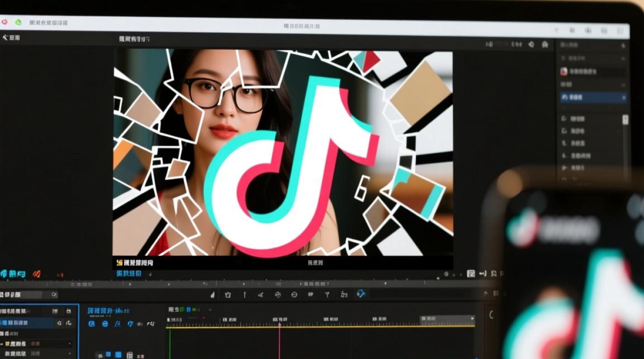Image resolution: width=644 pixels, height=359 pixels.
Task: Expand the top section header in right panel
Action: coord(623,45)
